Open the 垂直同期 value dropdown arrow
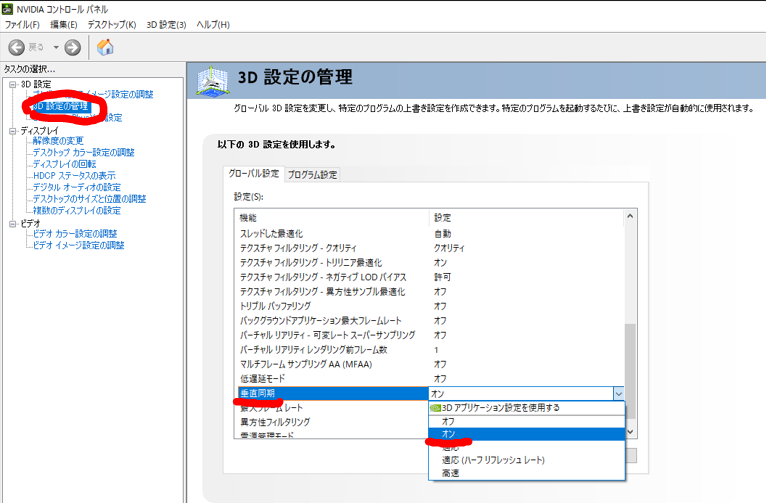 tap(618, 394)
